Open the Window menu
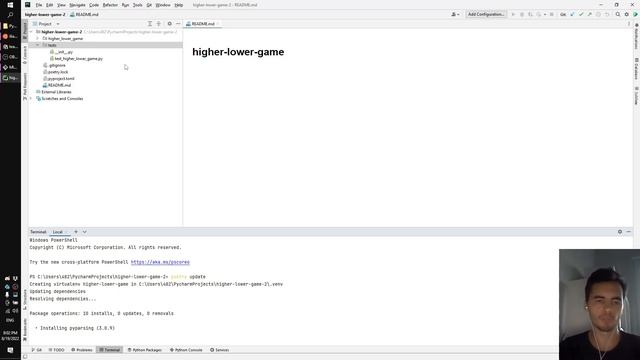 [163, 5]
